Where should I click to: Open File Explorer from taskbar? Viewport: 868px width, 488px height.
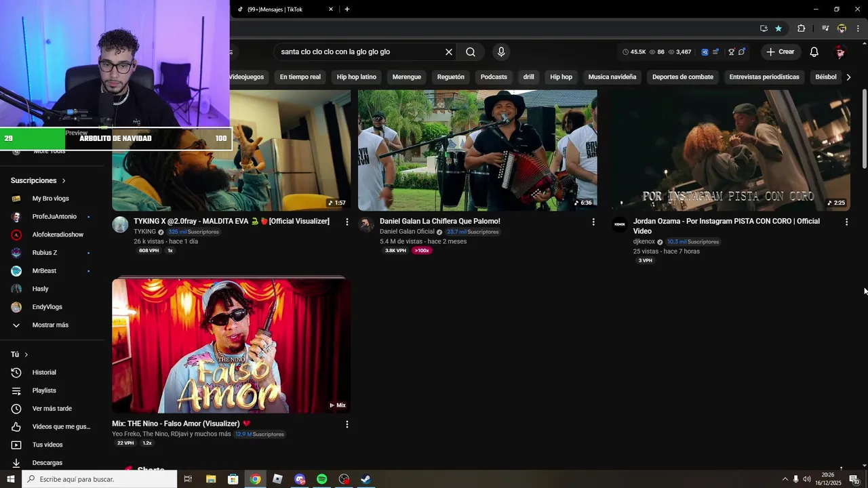click(x=210, y=479)
